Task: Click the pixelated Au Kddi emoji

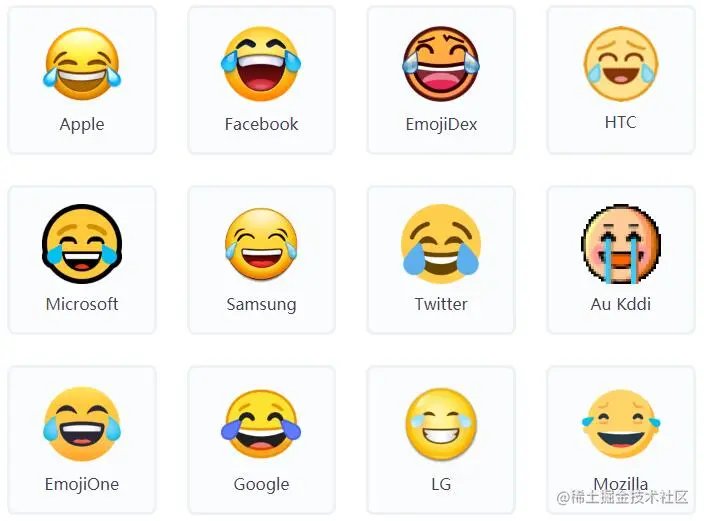Action: [x=620, y=244]
